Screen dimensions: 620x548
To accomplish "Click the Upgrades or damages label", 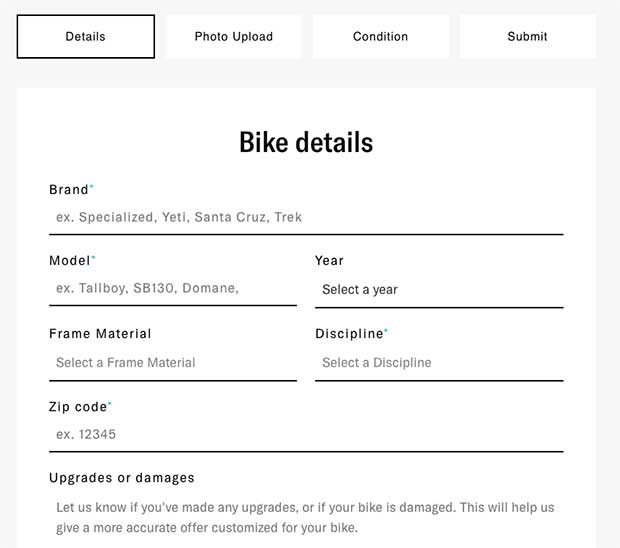I will (121, 478).
